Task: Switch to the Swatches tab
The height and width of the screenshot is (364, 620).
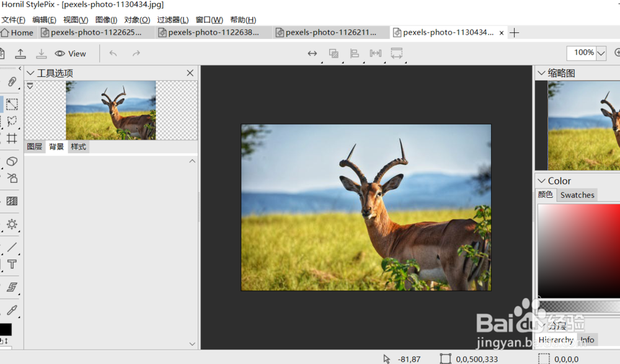Action: pyautogui.click(x=577, y=195)
